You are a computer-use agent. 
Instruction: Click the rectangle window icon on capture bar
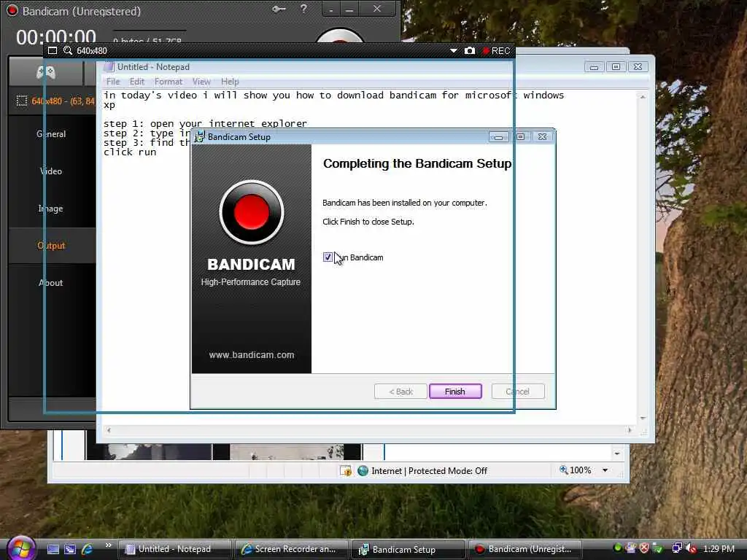click(53, 50)
